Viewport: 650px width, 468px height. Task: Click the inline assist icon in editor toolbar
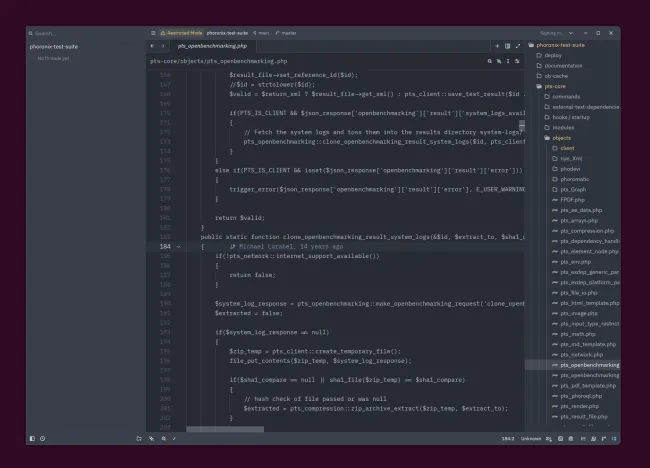click(499, 61)
